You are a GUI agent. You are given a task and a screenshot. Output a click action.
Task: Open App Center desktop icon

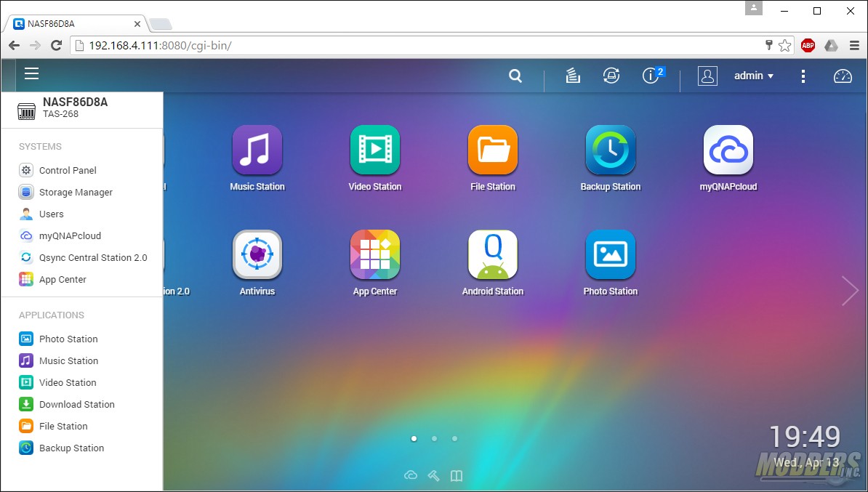[375, 254]
